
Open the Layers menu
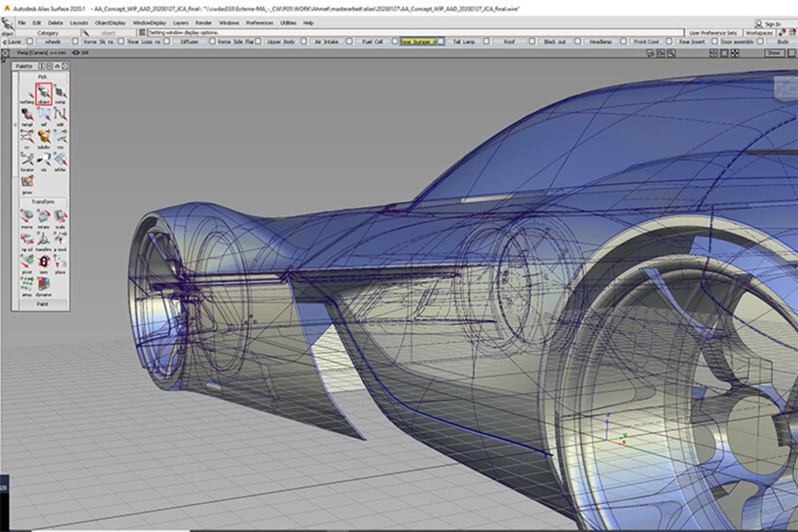(x=181, y=23)
